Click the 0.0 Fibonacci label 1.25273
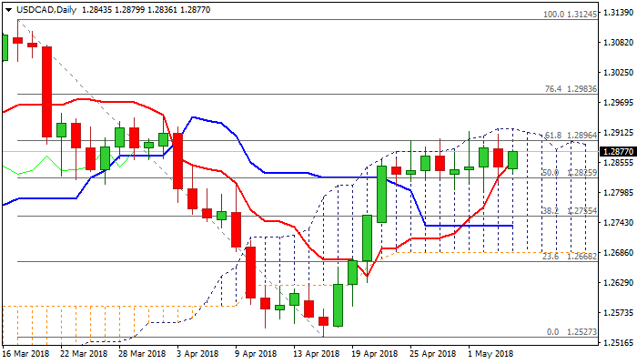This screenshot has width=637, height=364. [571, 332]
